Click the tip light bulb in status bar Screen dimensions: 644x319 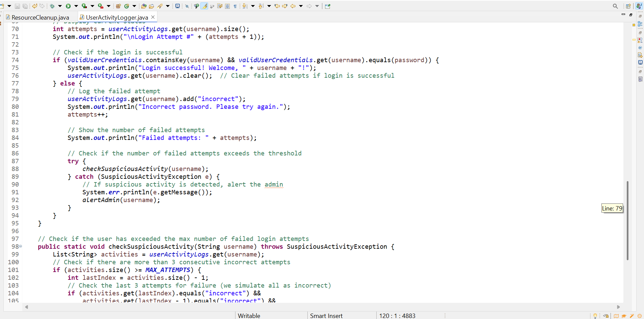click(595, 316)
